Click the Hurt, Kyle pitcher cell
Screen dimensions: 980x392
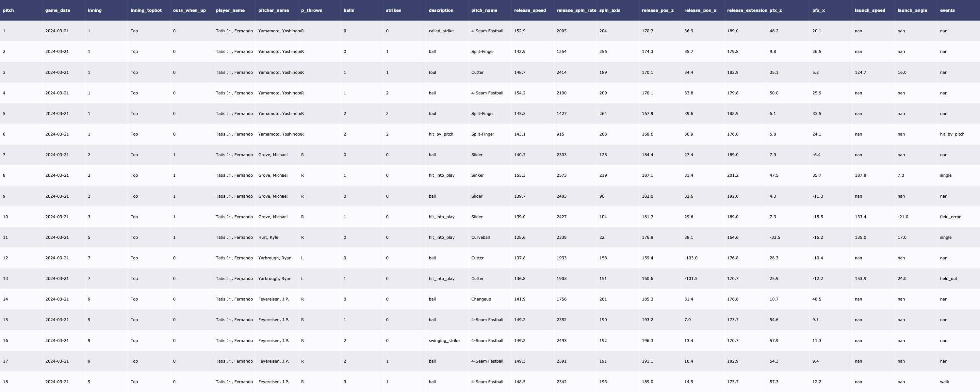point(268,237)
